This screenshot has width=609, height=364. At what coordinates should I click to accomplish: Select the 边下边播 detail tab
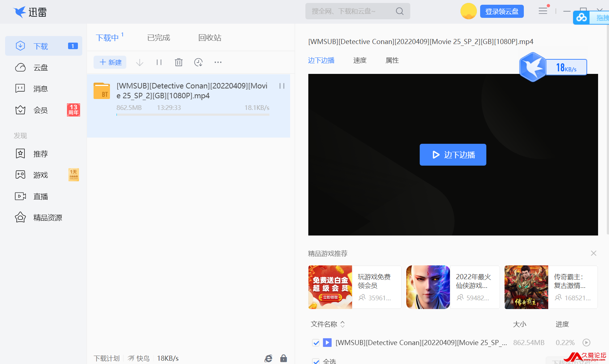(x=321, y=60)
